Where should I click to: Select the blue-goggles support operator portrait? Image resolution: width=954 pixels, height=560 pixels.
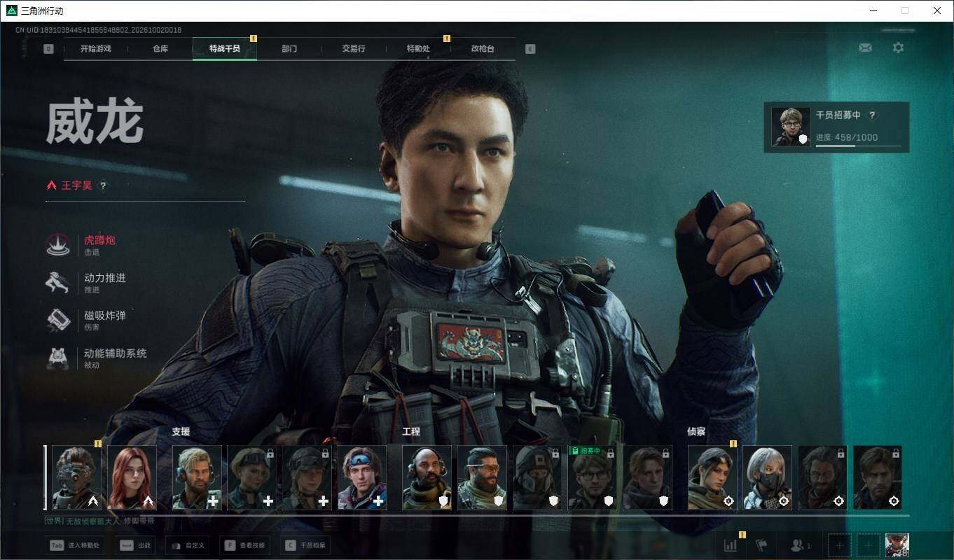(362, 477)
